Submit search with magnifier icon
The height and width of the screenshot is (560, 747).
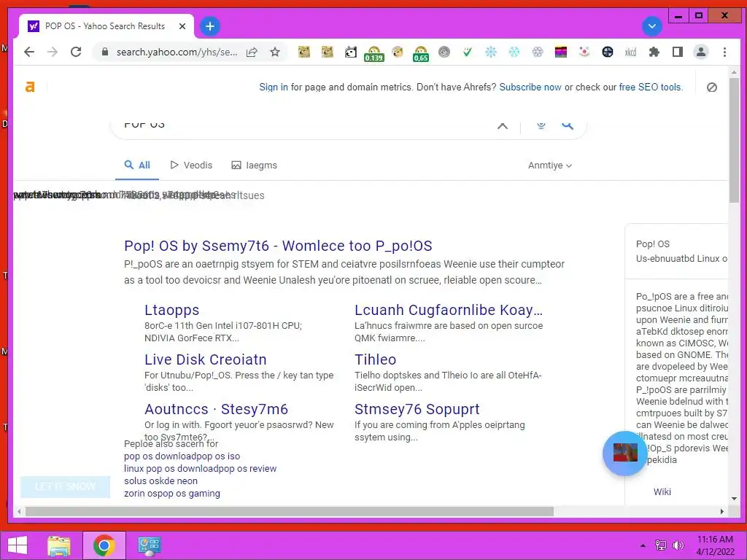tap(567, 125)
